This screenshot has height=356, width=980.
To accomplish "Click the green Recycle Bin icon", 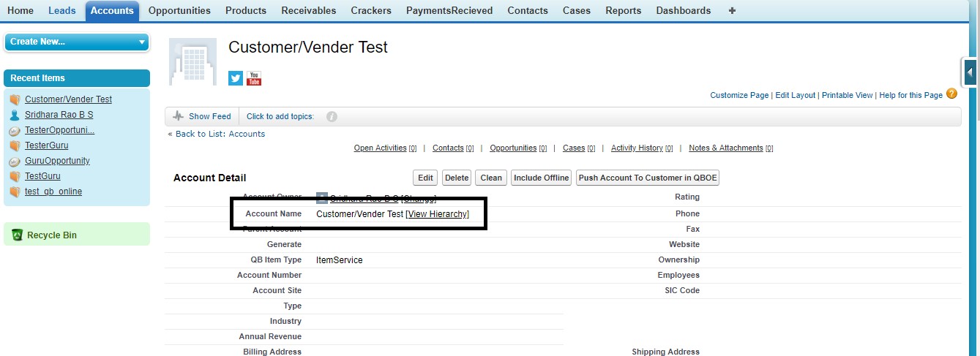I will click(17, 235).
